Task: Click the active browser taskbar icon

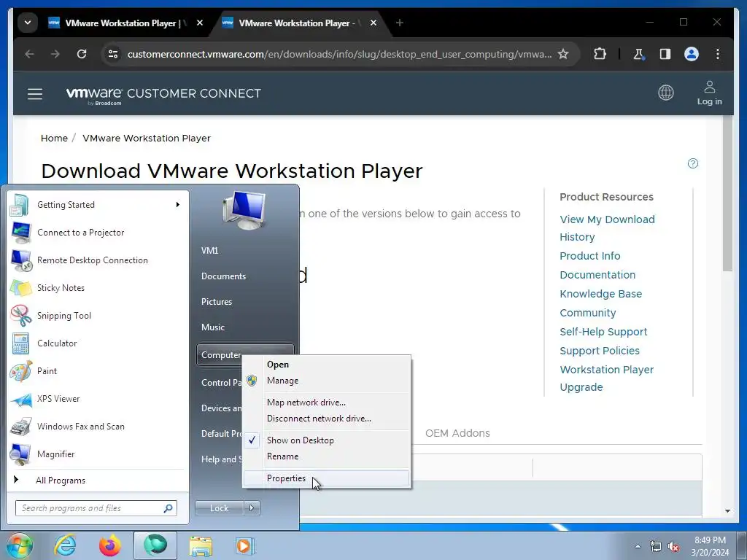Action: [155, 545]
